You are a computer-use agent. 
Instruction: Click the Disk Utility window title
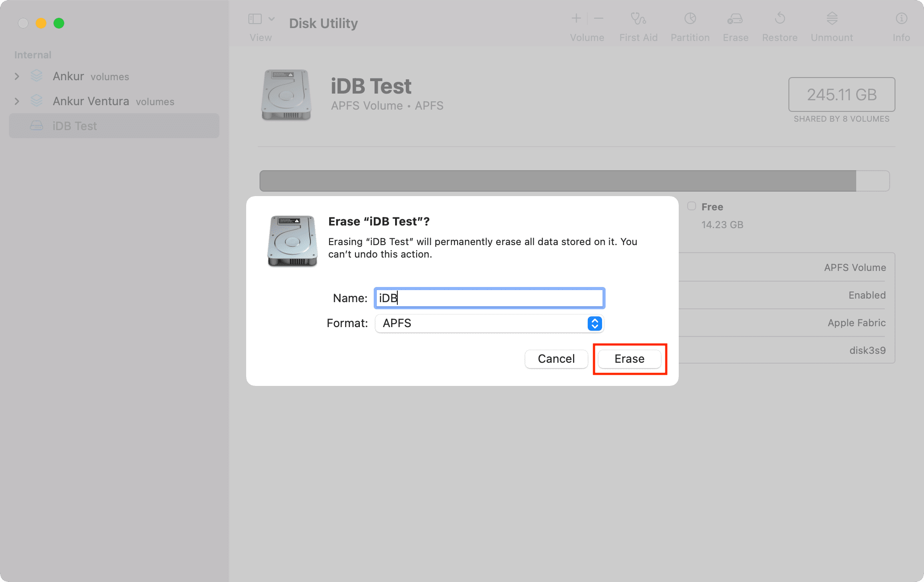point(323,23)
